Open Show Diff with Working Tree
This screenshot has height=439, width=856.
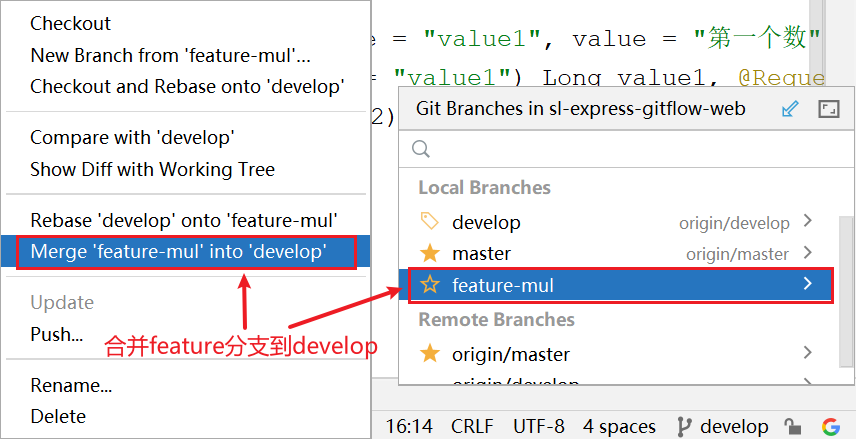click(x=152, y=170)
